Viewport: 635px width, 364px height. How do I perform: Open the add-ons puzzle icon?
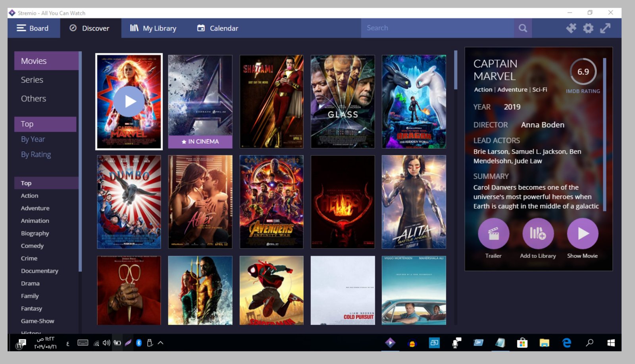(x=571, y=28)
